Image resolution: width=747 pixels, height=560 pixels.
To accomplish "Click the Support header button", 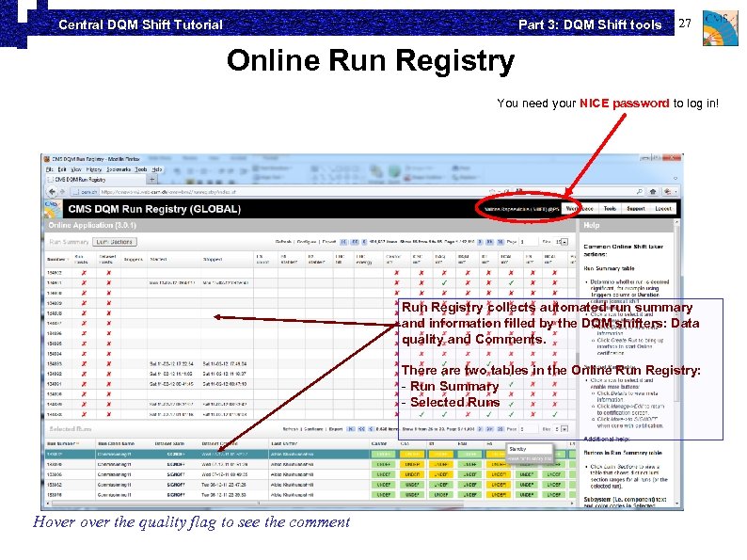I will tap(636, 209).
